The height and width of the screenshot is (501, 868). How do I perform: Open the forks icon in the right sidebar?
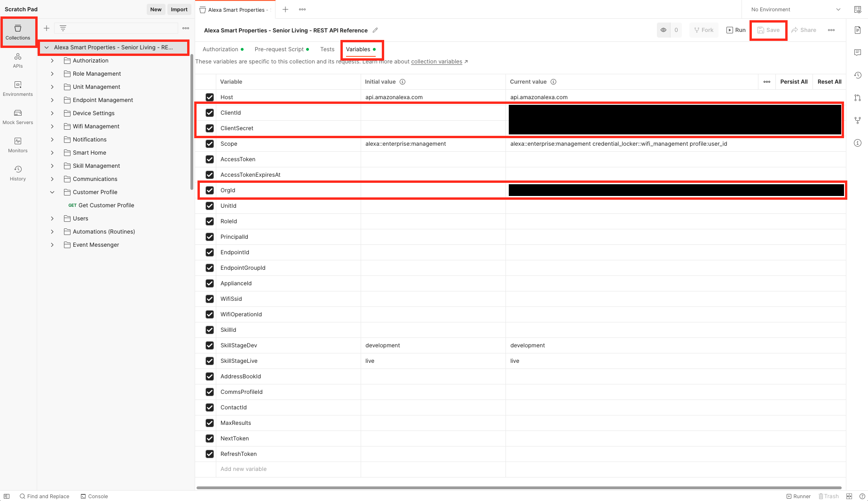pyautogui.click(x=858, y=120)
